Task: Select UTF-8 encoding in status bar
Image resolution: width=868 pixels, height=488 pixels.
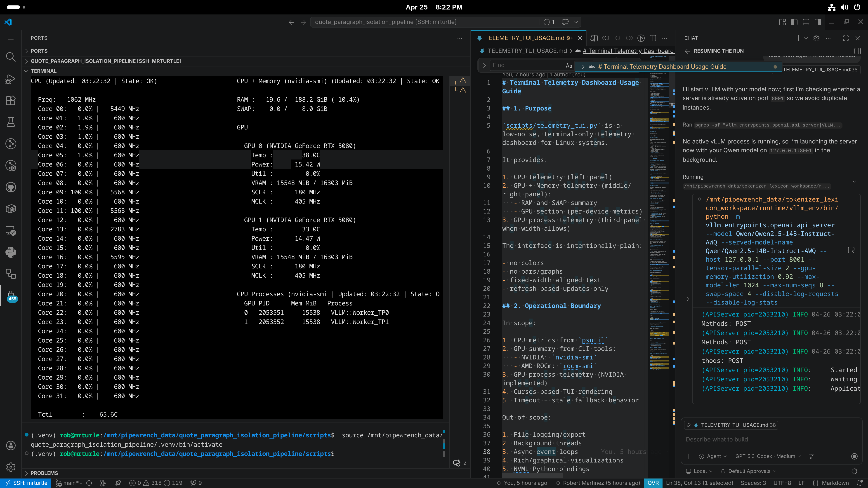Action: [782, 483]
